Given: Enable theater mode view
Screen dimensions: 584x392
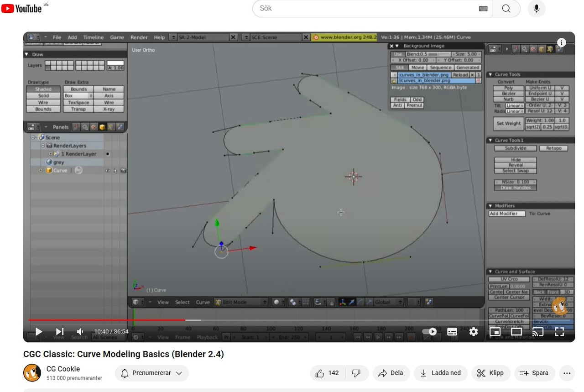Looking at the screenshot, I should click(x=516, y=332).
